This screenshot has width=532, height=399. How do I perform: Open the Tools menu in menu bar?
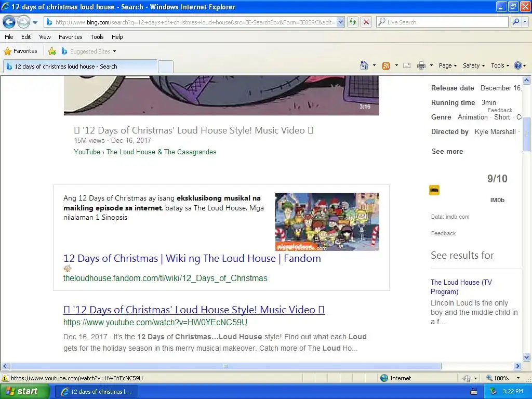[97, 37]
